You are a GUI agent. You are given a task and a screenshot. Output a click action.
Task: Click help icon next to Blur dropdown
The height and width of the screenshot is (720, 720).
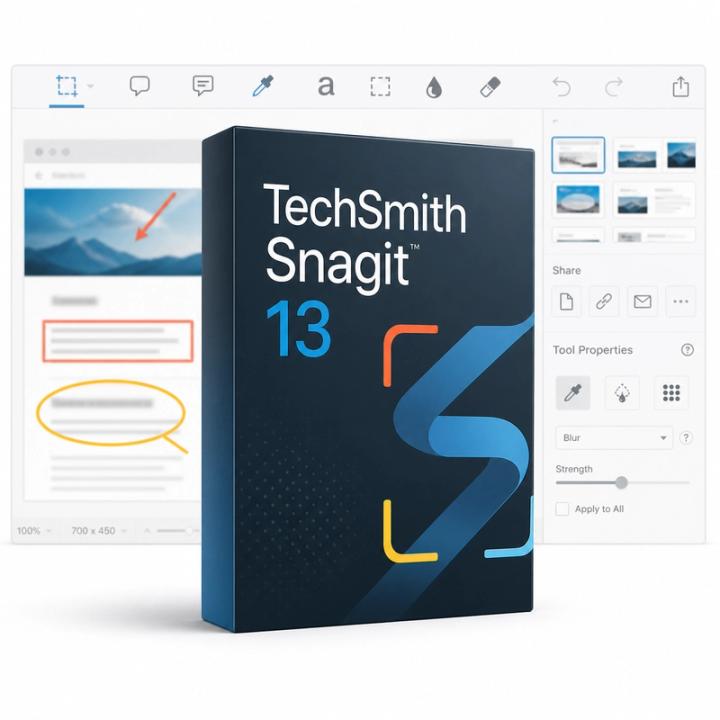(x=686, y=438)
